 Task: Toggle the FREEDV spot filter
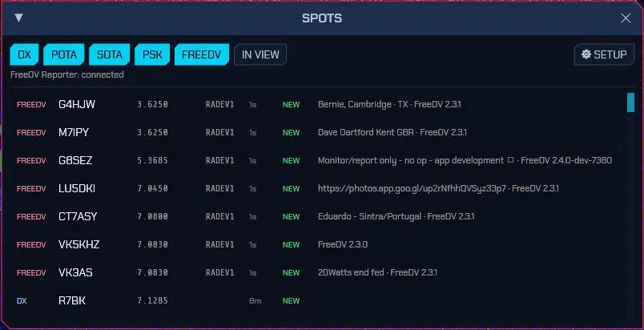202,54
